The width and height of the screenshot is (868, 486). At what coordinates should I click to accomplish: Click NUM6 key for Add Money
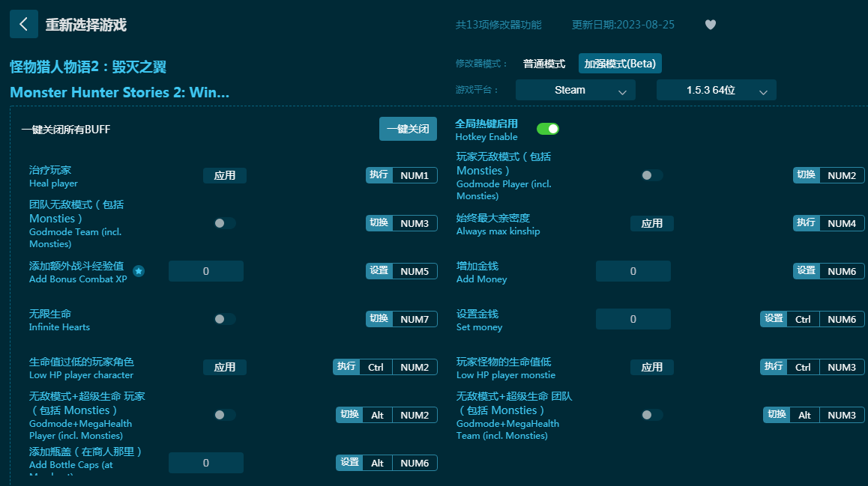pyautogui.click(x=842, y=271)
